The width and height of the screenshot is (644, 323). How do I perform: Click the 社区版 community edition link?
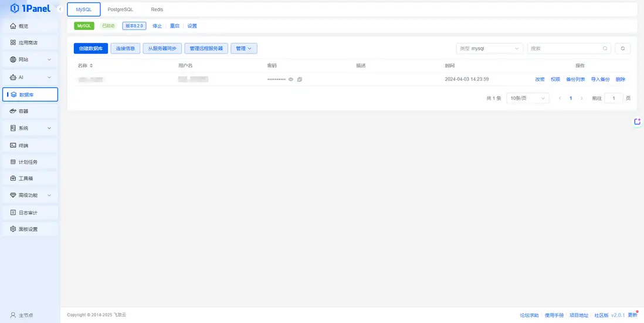pyautogui.click(x=602, y=315)
